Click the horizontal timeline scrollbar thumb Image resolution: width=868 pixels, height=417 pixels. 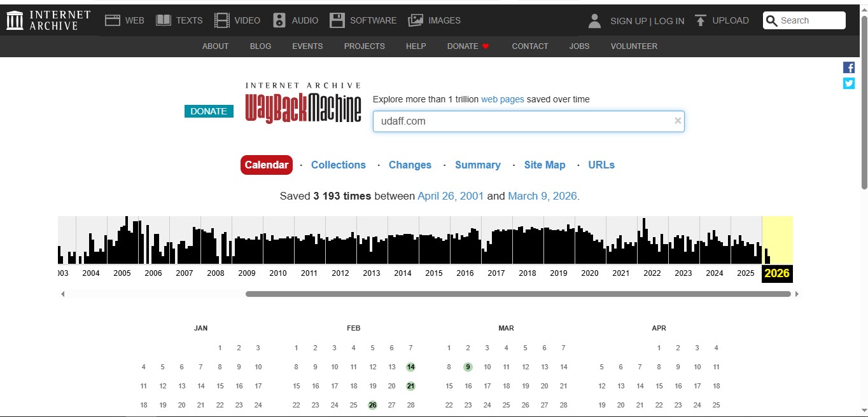pos(518,294)
